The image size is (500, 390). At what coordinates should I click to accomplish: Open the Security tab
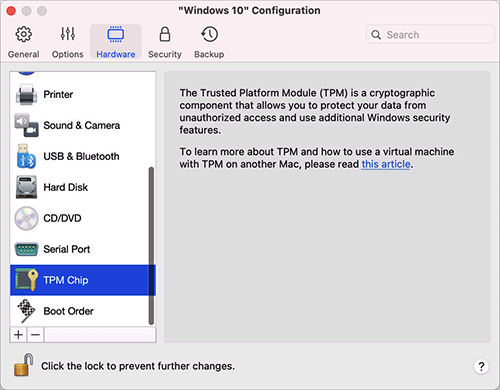[165, 42]
